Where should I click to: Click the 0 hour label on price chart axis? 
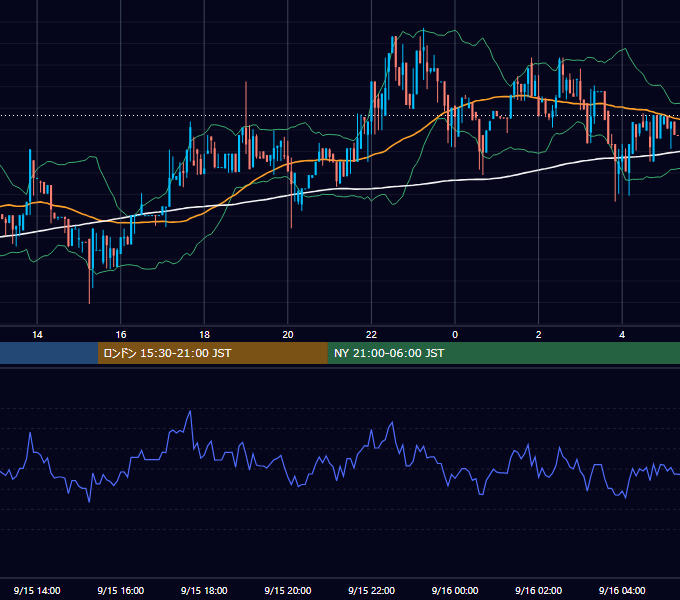pyautogui.click(x=455, y=335)
